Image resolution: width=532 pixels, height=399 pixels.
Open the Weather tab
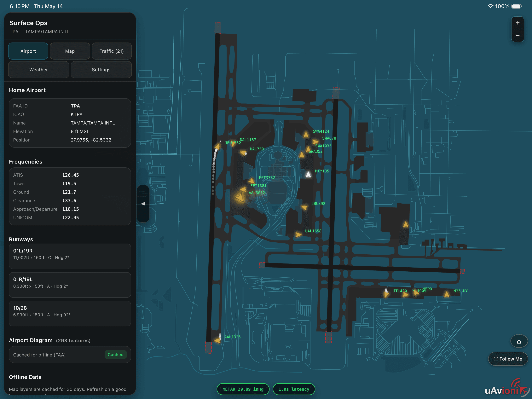(38, 70)
